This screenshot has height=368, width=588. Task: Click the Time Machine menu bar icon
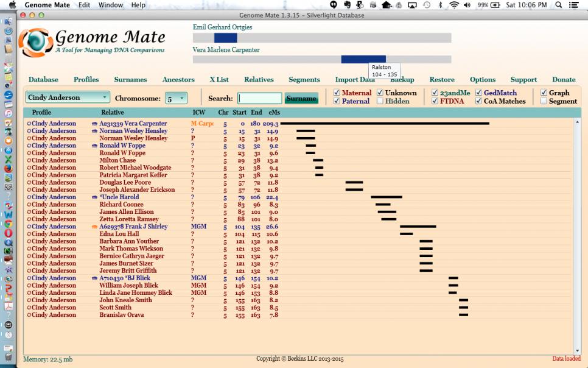(427, 5)
